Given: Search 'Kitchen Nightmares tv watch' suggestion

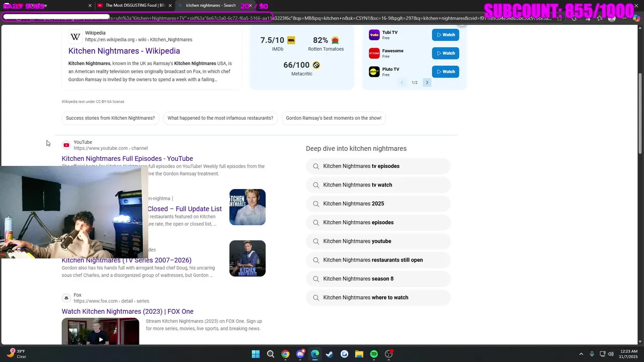Looking at the screenshot, I should pos(378,185).
